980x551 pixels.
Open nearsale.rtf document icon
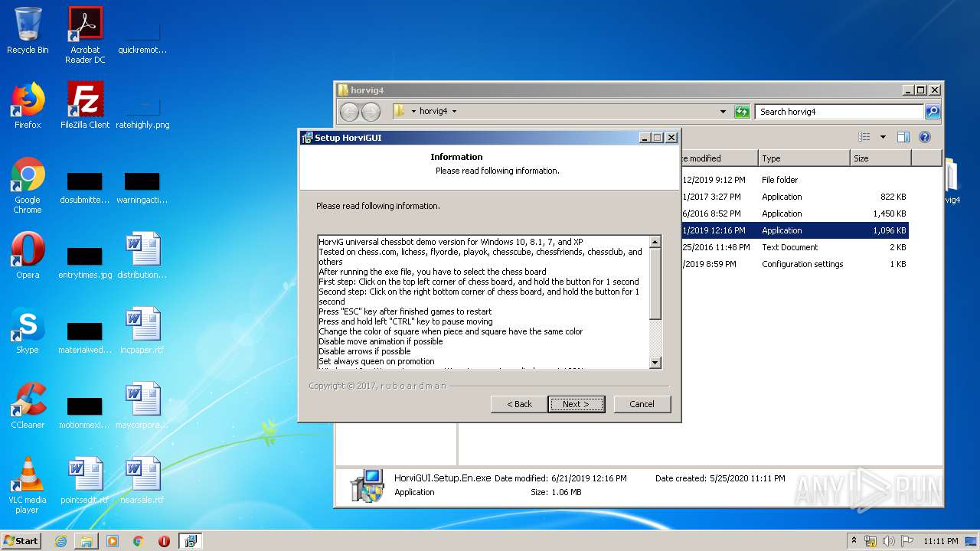pos(142,481)
